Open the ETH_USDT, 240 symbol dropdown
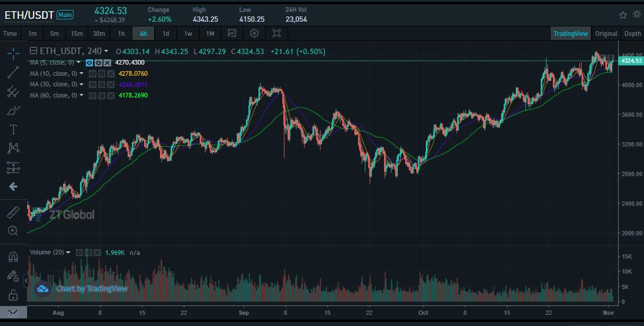 coord(106,51)
